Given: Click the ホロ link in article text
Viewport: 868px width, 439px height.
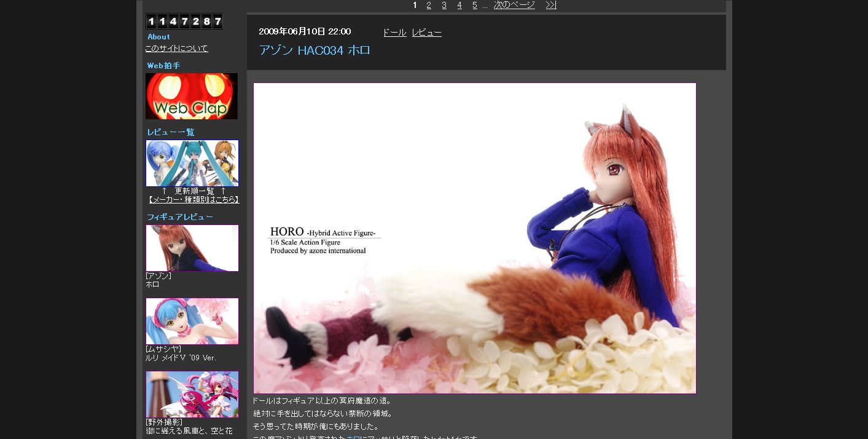Looking at the screenshot, I should [353, 438].
